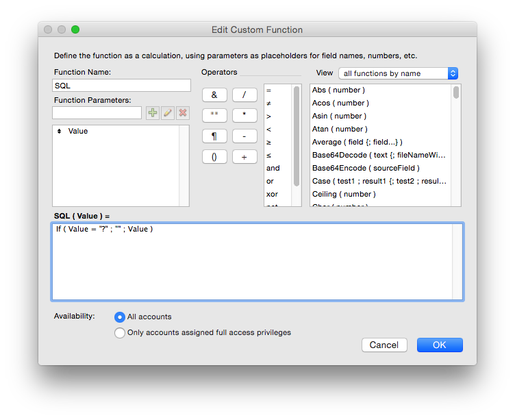Select All accounts availability option
The width and height of the screenshot is (515, 420).
(x=120, y=317)
